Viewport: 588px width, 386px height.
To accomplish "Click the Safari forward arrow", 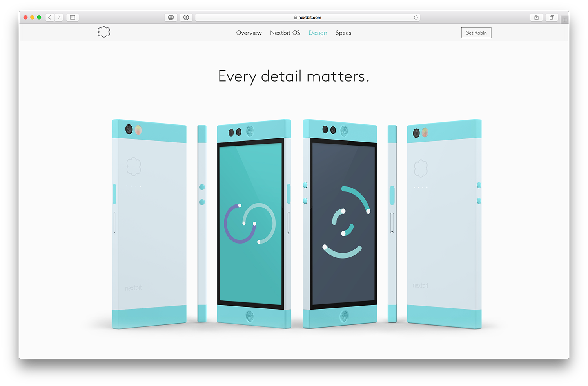I will pos(59,17).
